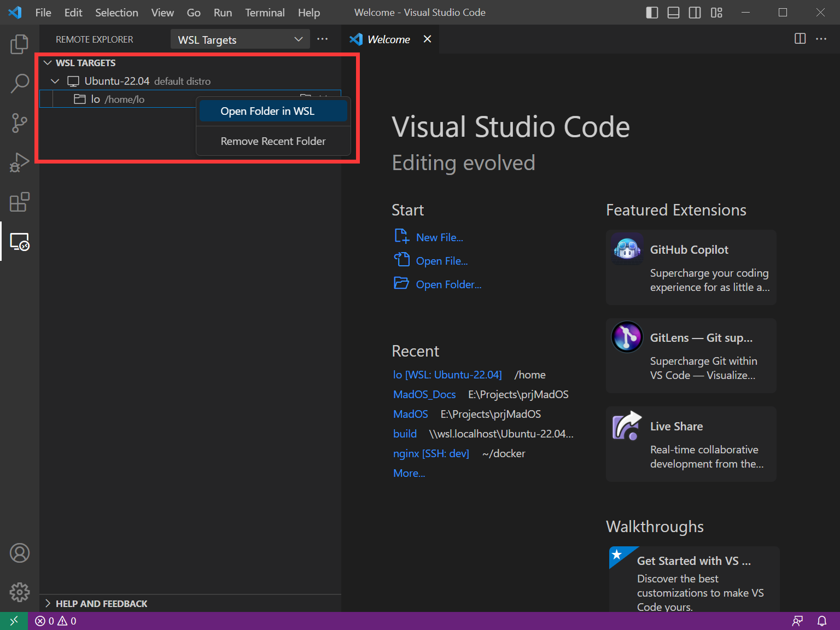Open the Help menu

pyautogui.click(x=309, y=13)
